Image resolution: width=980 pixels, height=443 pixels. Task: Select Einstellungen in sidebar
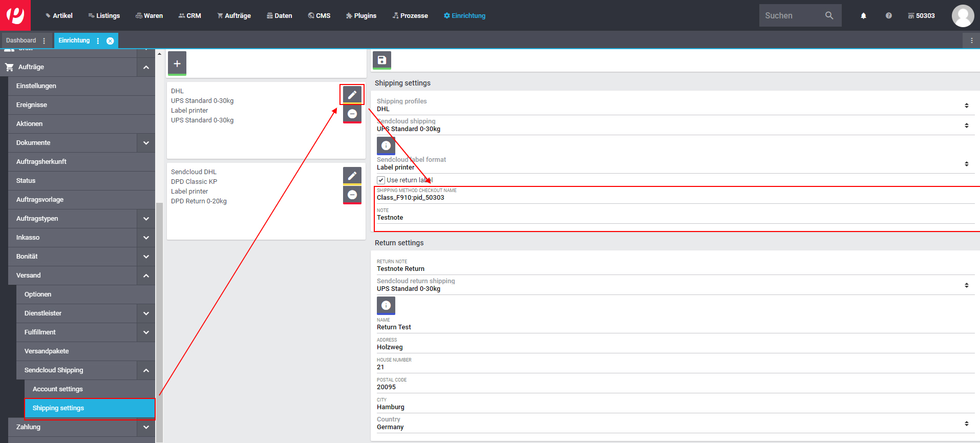point(81,86)
